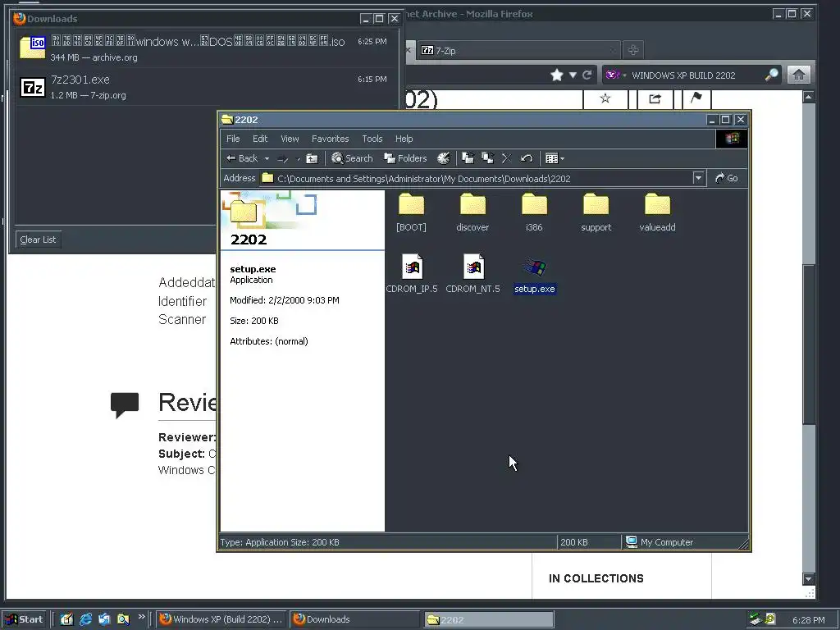
Task: Click the Firefox search box text
Action: point(683,75)
